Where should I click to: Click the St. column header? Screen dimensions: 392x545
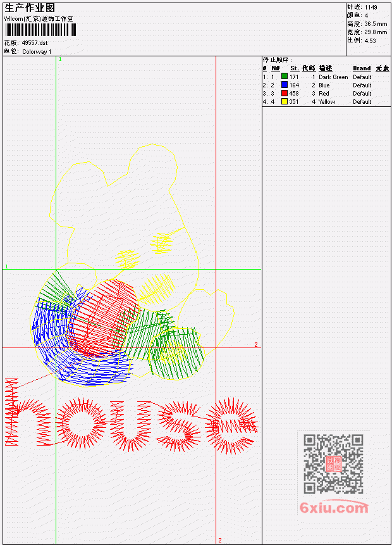295,68
